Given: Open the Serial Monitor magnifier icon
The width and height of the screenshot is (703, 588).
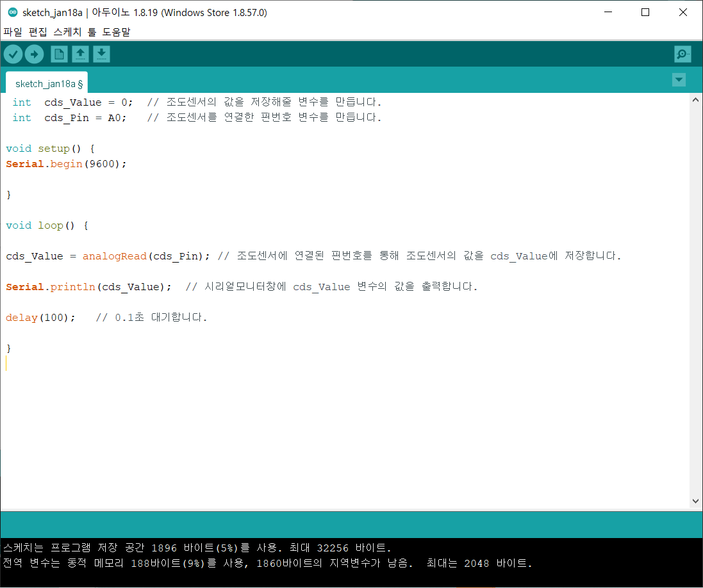Looking at the screenshot, I should click(x=682, y=54).
